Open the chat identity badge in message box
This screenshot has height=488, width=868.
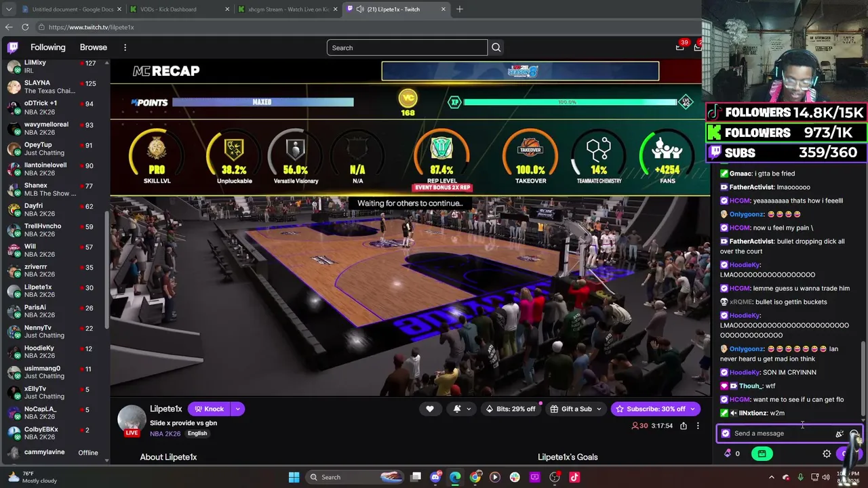pyautogui.click(x=726, y=434)
